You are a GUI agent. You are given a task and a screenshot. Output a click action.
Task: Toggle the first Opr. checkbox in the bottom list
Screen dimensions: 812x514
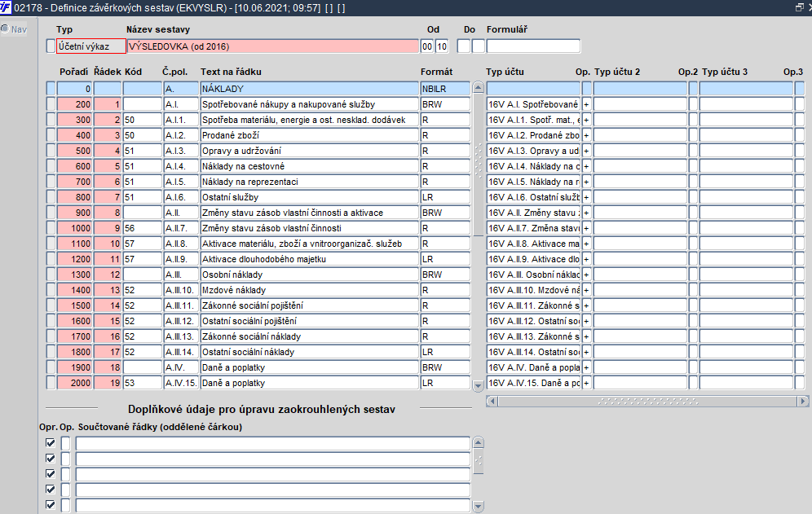coord(51,443)
